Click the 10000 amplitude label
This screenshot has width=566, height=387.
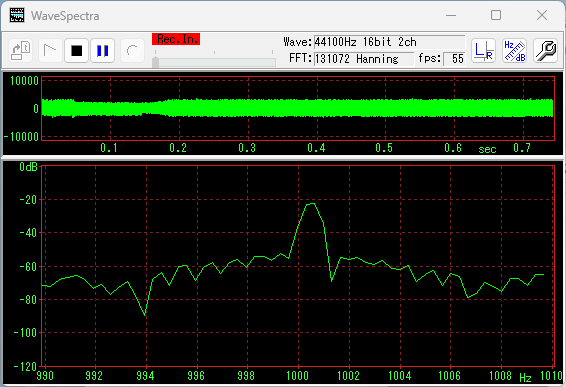pos(25,81)
